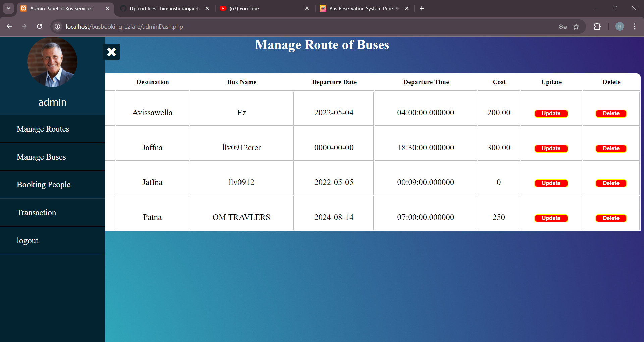644x342 pixels.
Task: Bookmark this page with the star icon
Action: coord(576,26)
